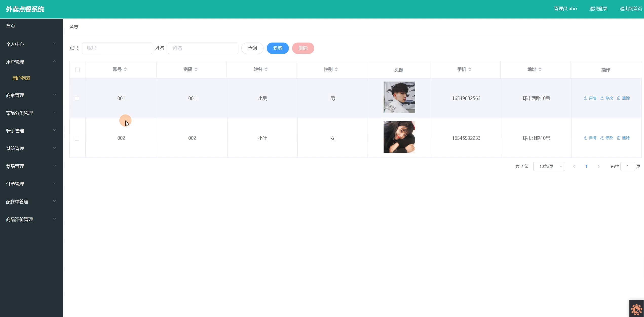
Task: Delete user 小吴 row
Action: click(x=623, y=98)
